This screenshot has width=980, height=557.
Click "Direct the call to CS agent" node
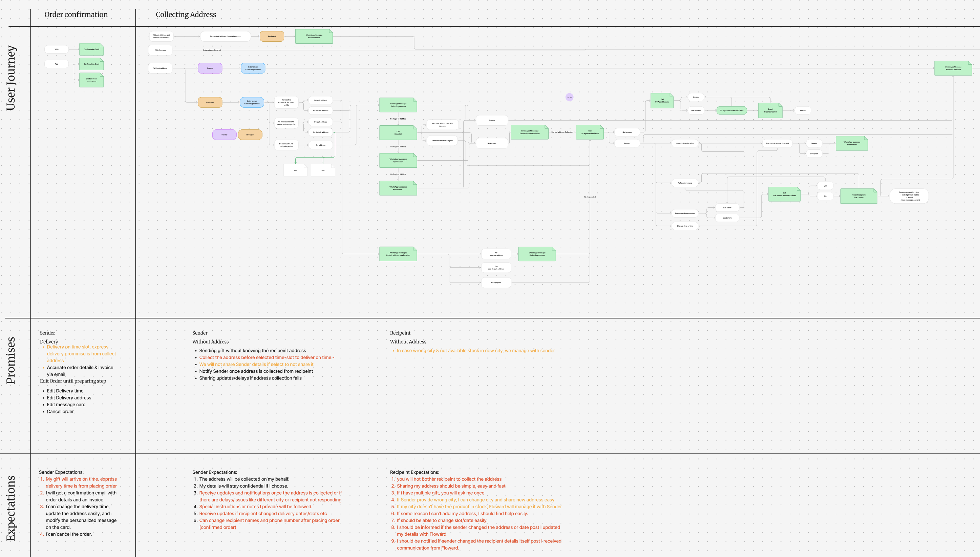click(442, 141)
